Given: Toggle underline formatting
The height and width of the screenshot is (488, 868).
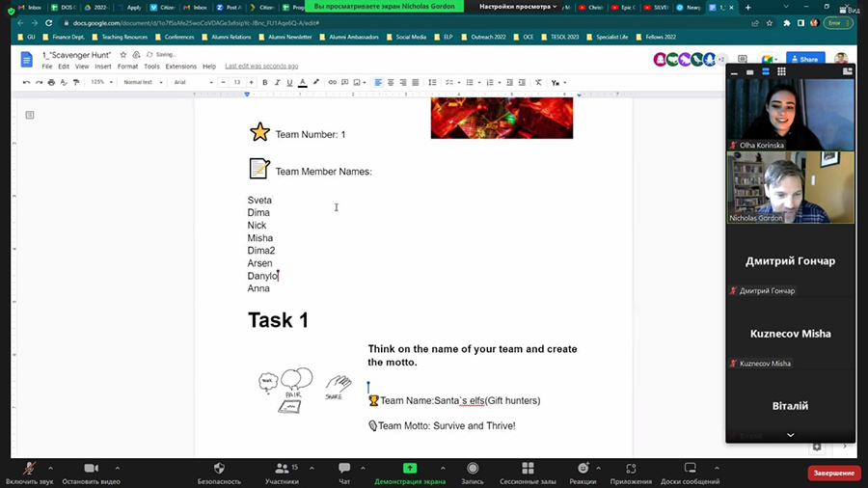Looking at the screenshot, I should coord(289,82).
